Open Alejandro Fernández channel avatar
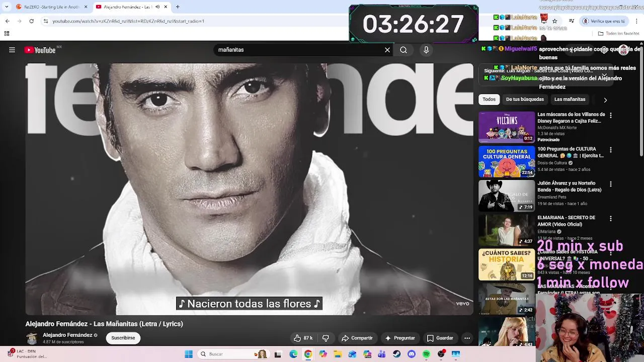Viewport: 644px width, 362px height. (x=32, y=338)
